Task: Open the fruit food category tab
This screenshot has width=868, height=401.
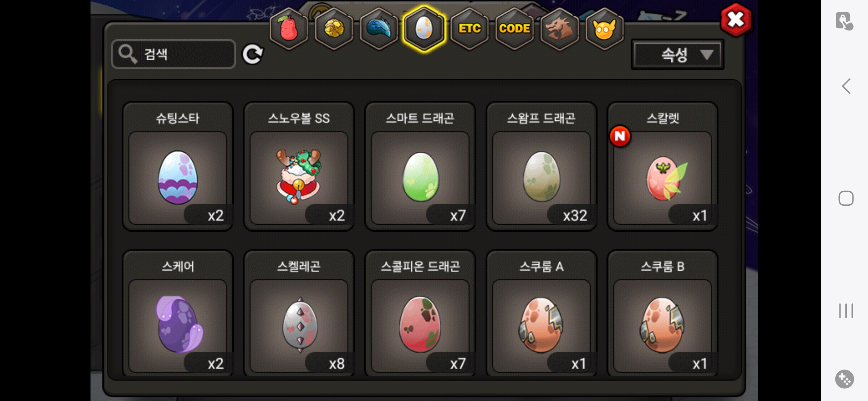Action: pyautogui.click(x=289, y=29)
